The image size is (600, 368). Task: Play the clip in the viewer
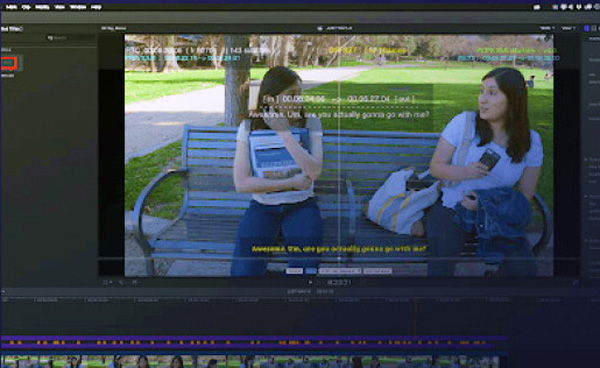310,283
